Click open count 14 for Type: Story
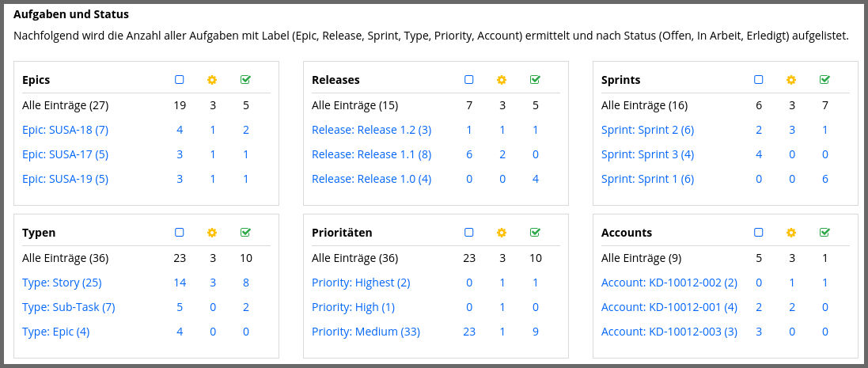Viewport: 868px width, 368px height. tap(180, 283)
